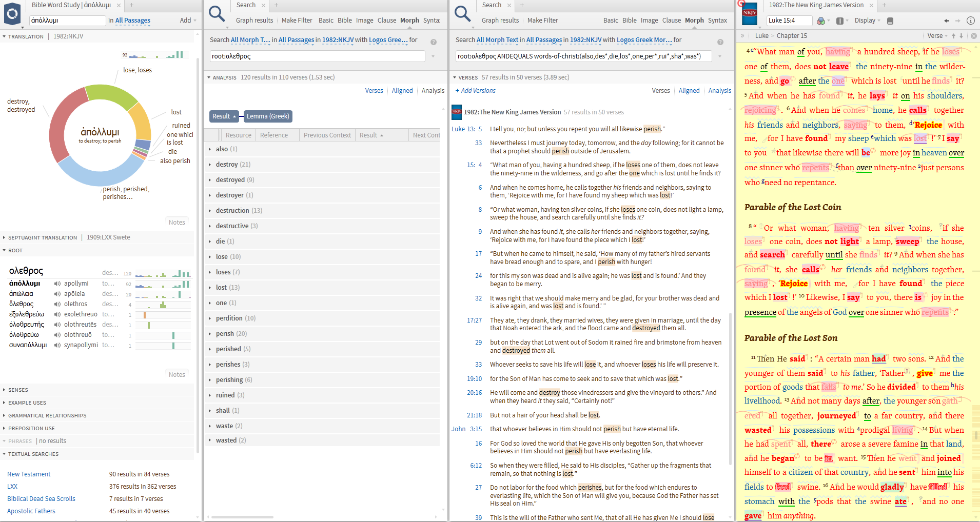The width and height of the screenshot is (980, 522).
Task: Play pronunciation of olothreutēs
Action: (57, 325)
